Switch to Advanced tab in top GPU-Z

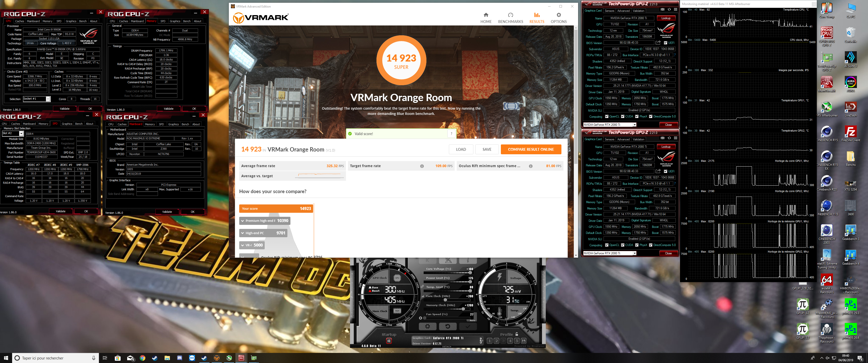pyautogui.click(x=623, y=11)
